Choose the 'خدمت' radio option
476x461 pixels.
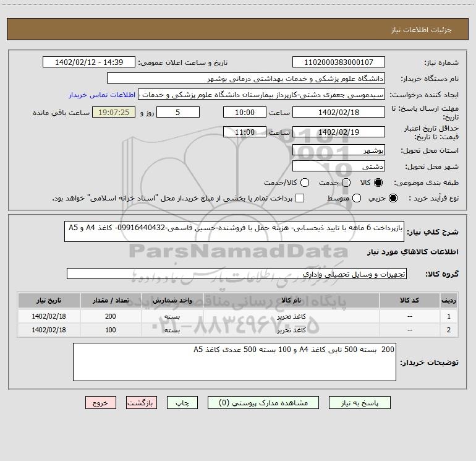(346, 183)
